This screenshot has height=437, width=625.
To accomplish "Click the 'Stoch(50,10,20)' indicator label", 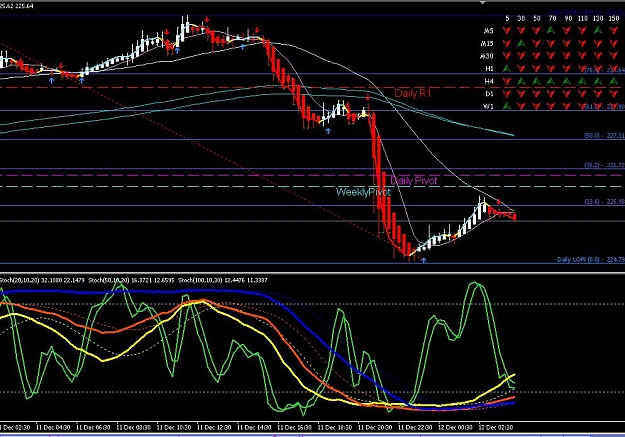I will pos(108,280).
